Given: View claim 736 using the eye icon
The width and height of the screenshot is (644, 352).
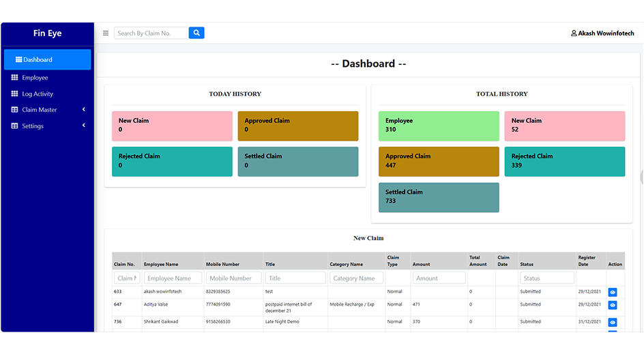Looking at the screenshot, I should pos(613,323).
